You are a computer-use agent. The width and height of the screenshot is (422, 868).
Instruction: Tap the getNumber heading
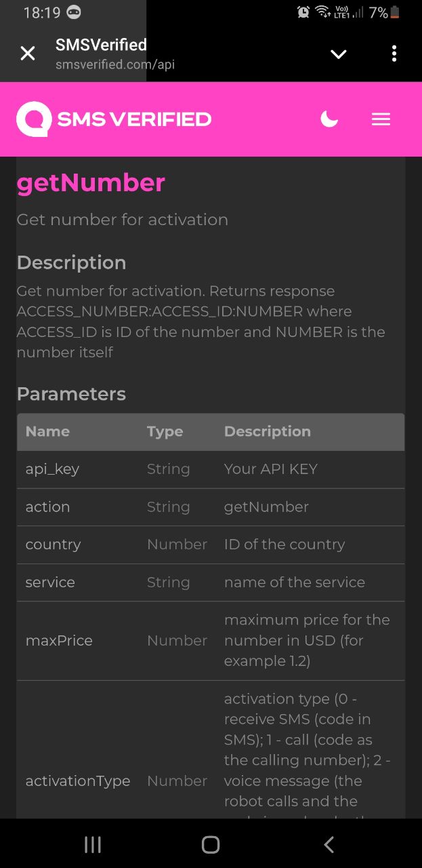91,183
